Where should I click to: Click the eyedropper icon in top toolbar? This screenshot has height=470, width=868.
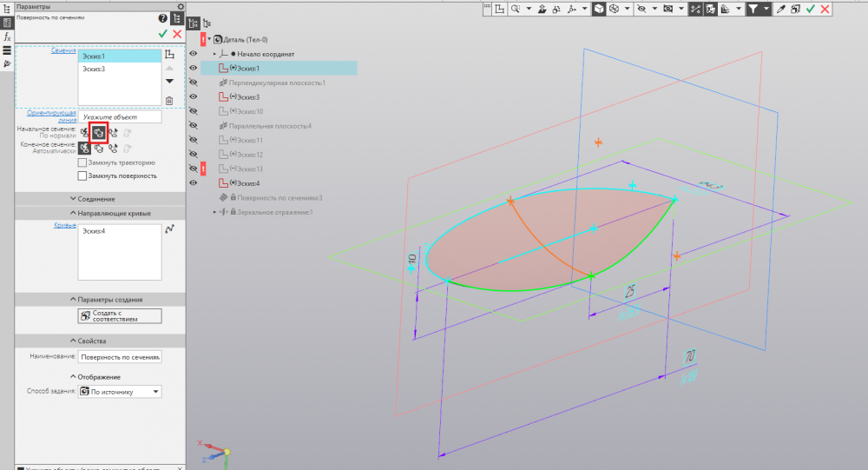[x=780, y=9]
